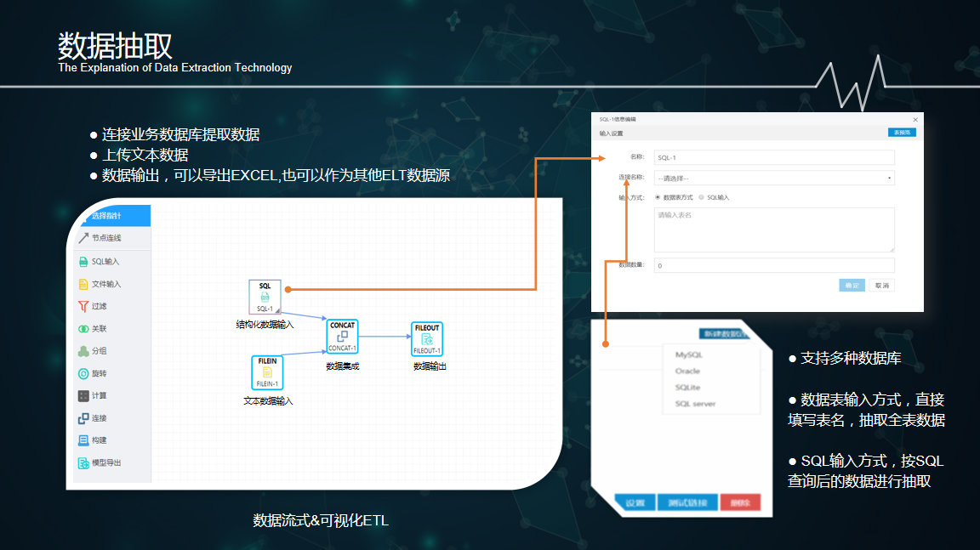
Task: Click the CONCAT-1 node on the canvas
Action: click(343, 337)
